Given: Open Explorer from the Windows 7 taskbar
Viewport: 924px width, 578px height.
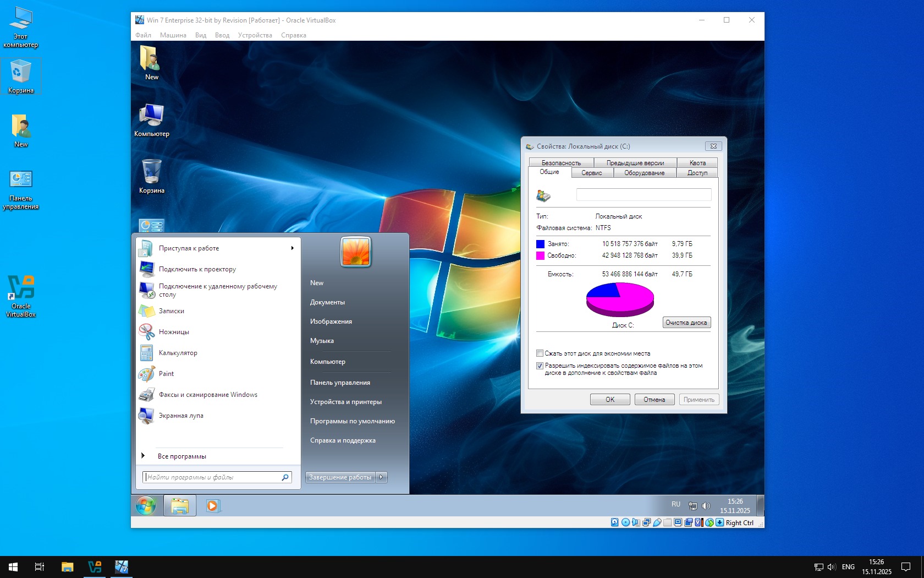Looking at the screenshot, I should [x=180, y=505].
